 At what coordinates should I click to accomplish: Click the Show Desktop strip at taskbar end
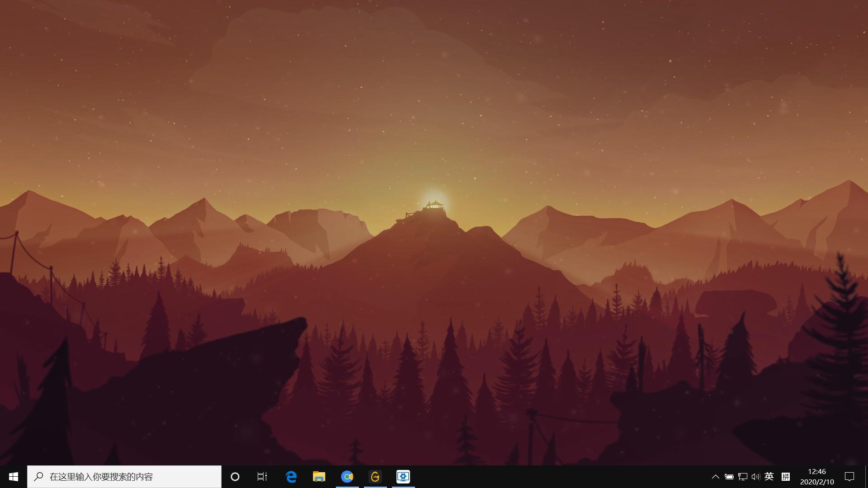pyautogui.click(x=866, y=477)
